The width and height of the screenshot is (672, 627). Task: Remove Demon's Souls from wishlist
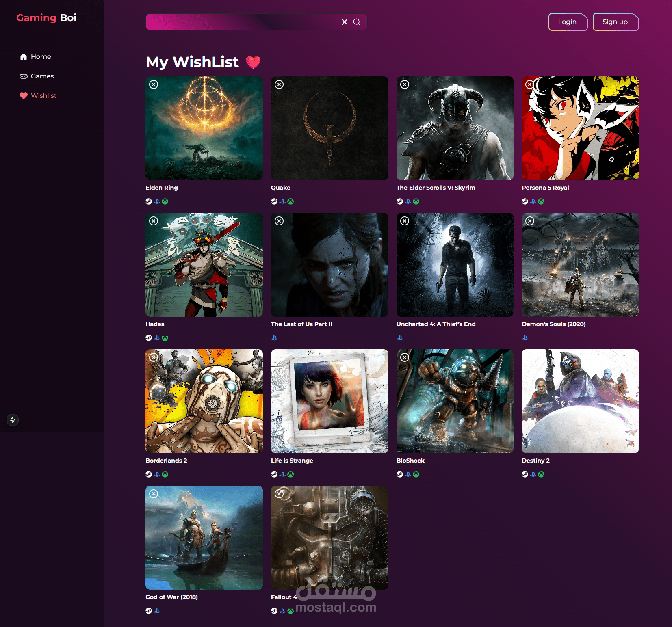(530, 221)
